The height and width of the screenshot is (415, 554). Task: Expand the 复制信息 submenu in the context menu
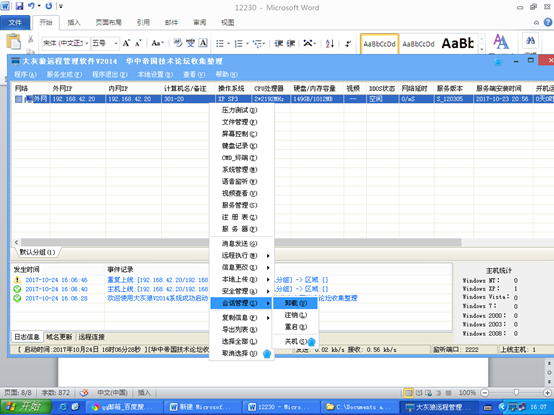(x=268, y=318)
